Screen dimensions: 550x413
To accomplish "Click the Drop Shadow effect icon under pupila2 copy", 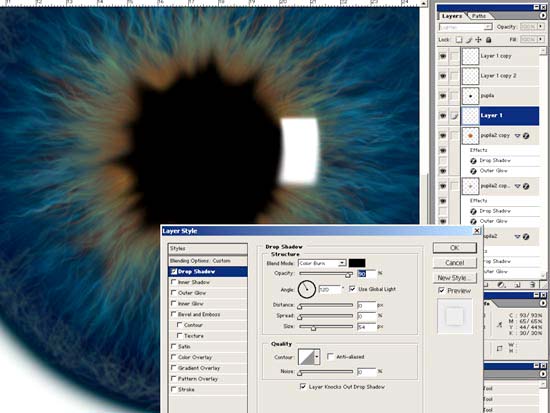I will 473,161.
